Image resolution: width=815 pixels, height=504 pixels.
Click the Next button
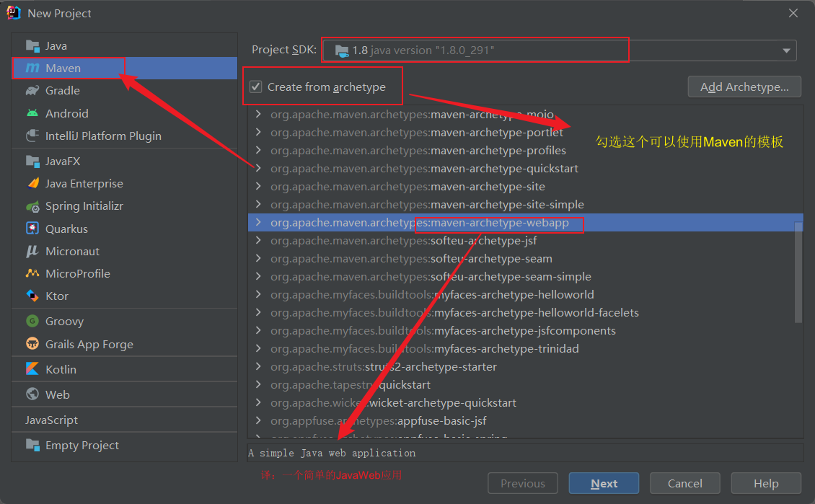click(x=604, y=483)
